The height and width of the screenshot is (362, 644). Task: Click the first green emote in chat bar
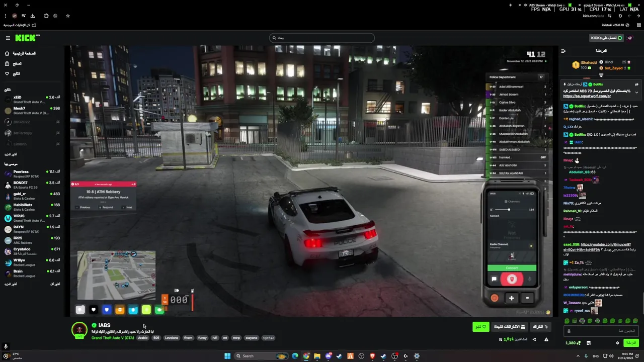click(567, 321)
